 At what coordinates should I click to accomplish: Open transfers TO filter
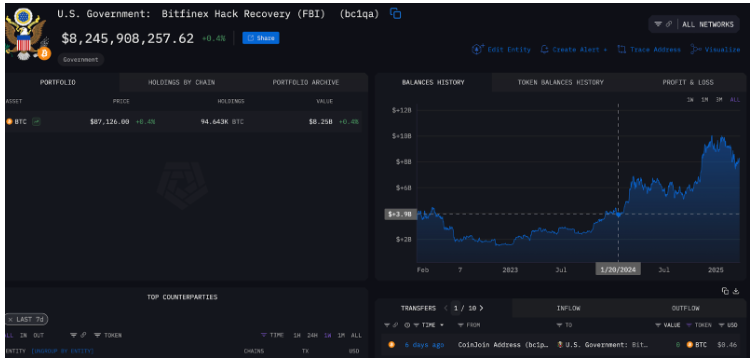click(x=563, y=325)
